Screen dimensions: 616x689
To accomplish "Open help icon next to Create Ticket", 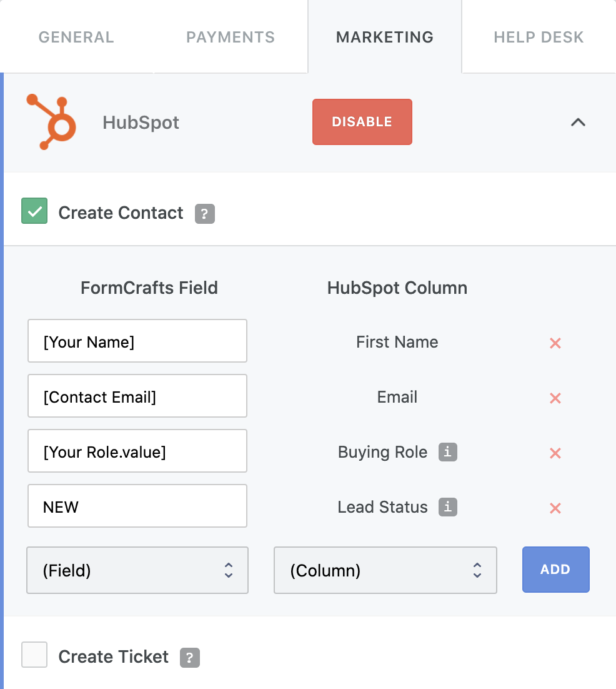I will pos(190,658).
